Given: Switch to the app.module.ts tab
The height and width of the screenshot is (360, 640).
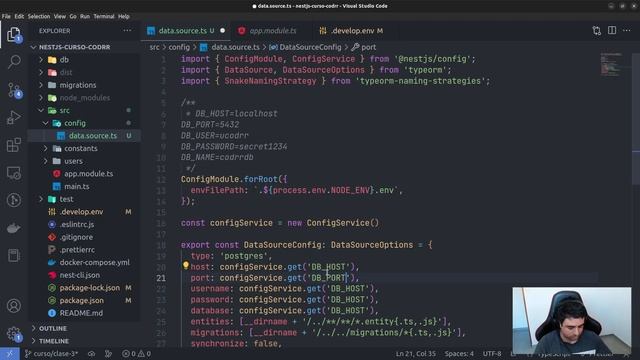Looking at the screenshot, I should 273,31.
